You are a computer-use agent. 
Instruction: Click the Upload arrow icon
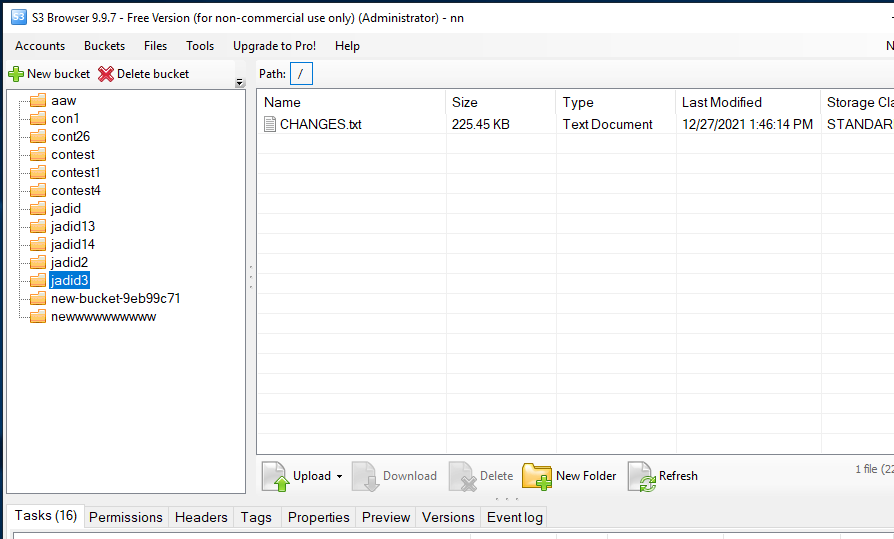click(x=275, y=476)
